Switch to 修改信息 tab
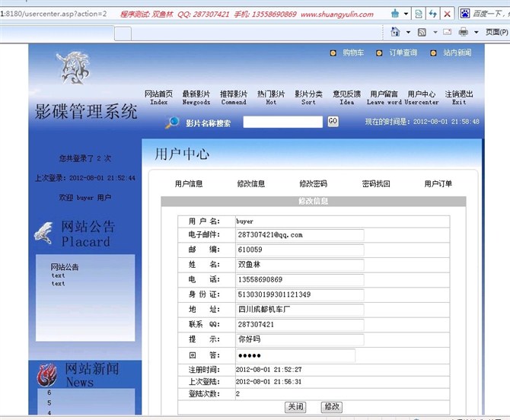This screenshot has width=510, height=420. coord(251,184)
